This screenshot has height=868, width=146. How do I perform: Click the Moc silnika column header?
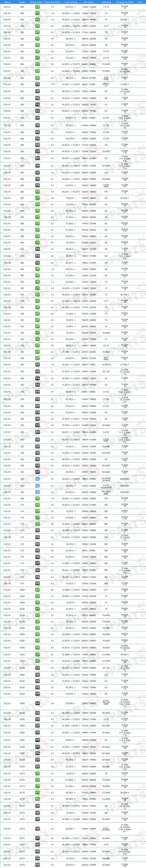coord(88,2)
